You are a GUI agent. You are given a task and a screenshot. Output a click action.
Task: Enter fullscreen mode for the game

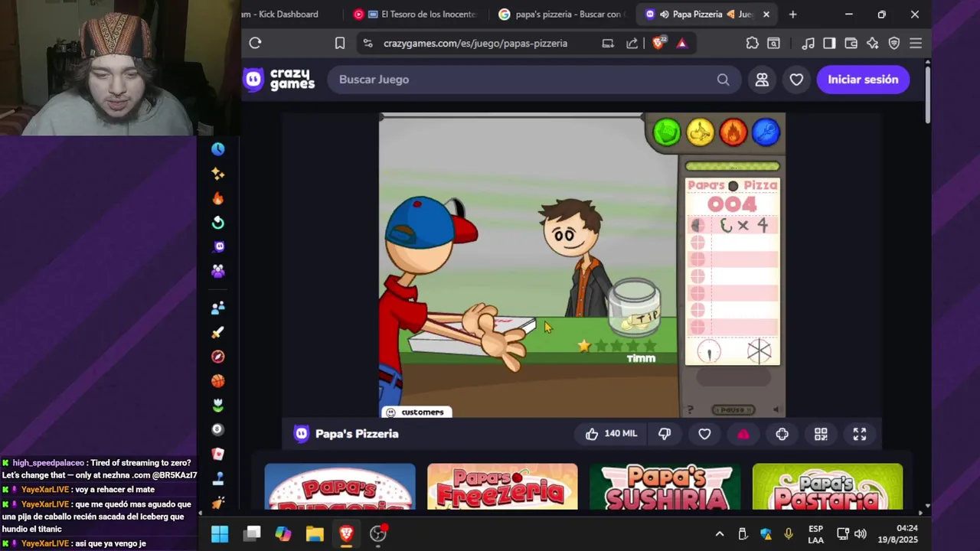coord(860,434)
